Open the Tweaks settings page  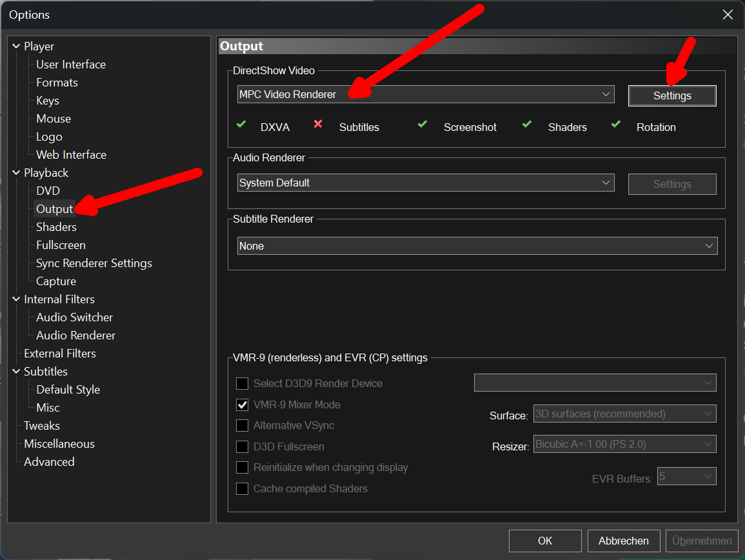42,425
